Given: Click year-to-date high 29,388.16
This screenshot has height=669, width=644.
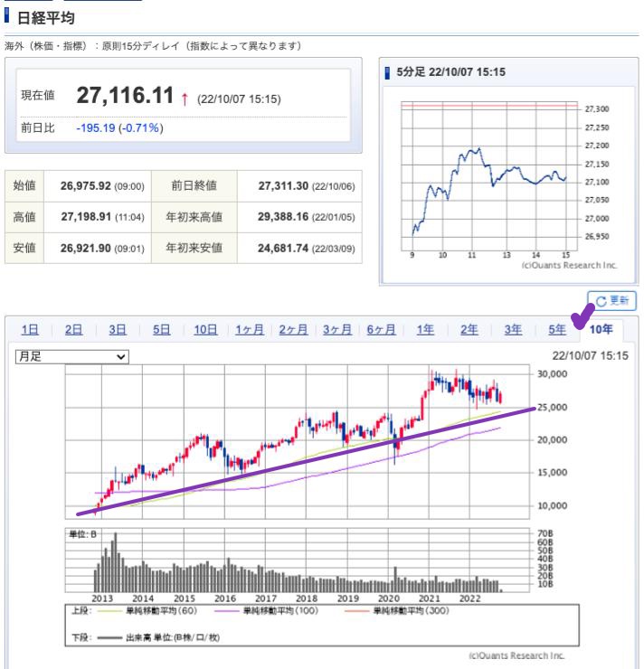Looking at the screenshot, I should click(x=283, y=217).
